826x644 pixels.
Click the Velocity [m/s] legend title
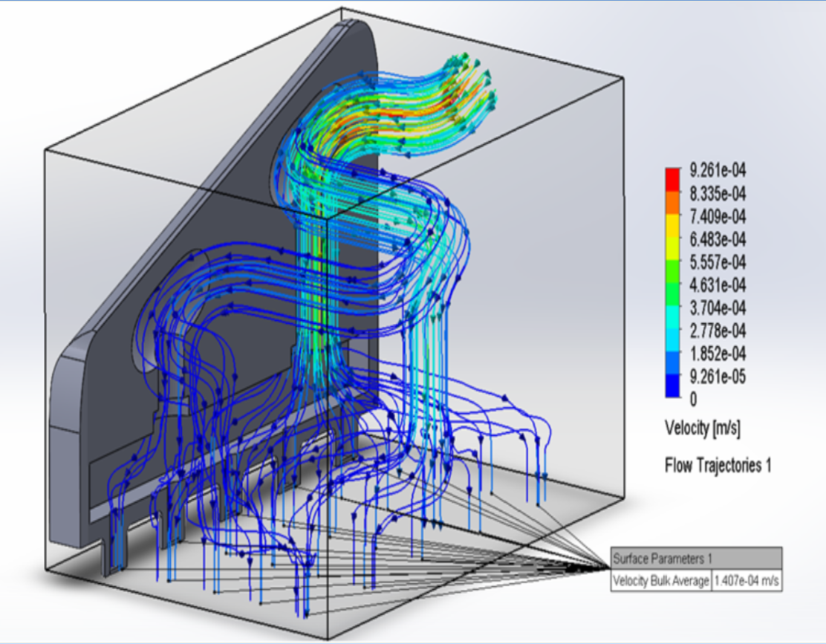click(x=702, y=429)
